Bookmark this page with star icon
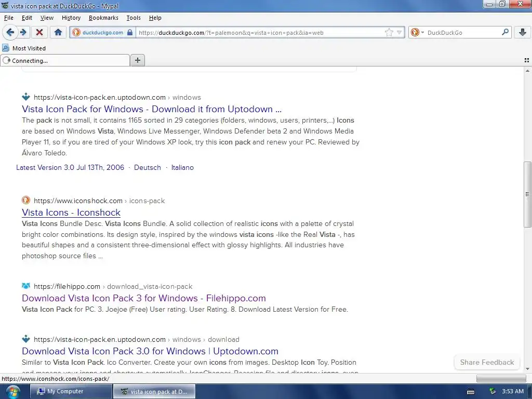This screenshot has width=532, height=399. pyautogui.click(x=389, y=33)
